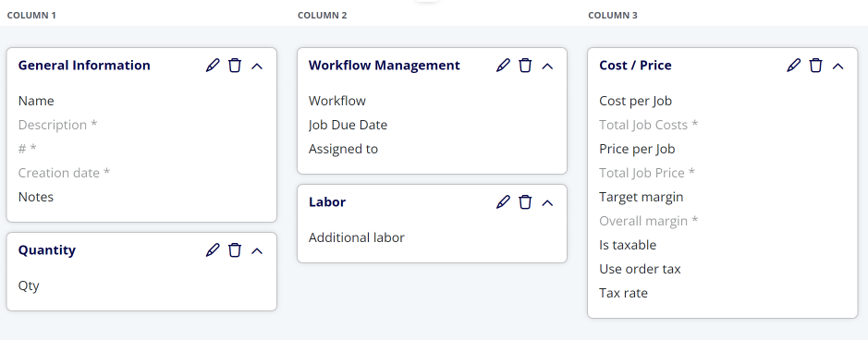
Task: Edit the General Information section
Action: click(213, 66)
